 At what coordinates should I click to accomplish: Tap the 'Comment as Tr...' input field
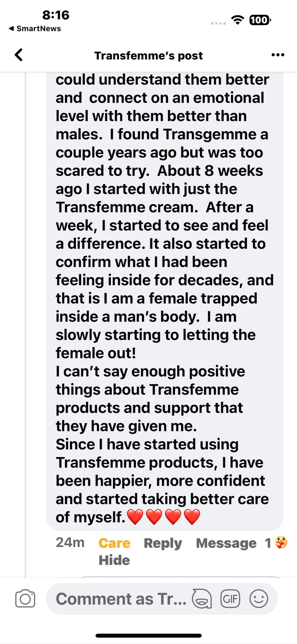click(x=121, y=599)
